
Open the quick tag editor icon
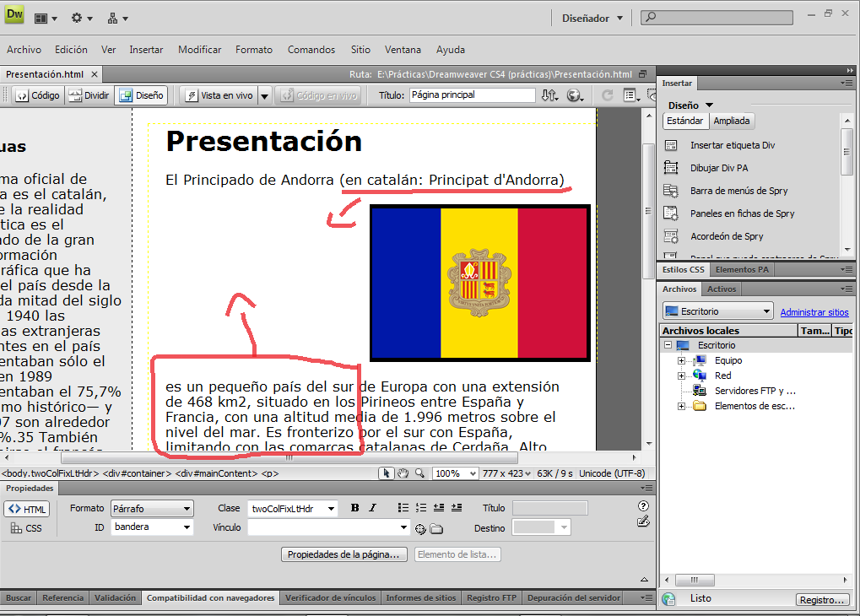(x=643, y=521)
